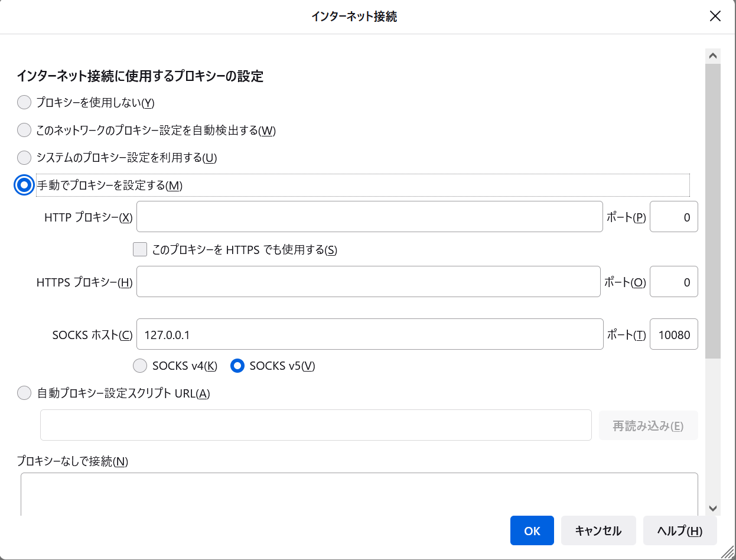Open the ヘルプ dialog
Image resolution: width=736 pixels, height=560 pixels.
click(680, 530)
